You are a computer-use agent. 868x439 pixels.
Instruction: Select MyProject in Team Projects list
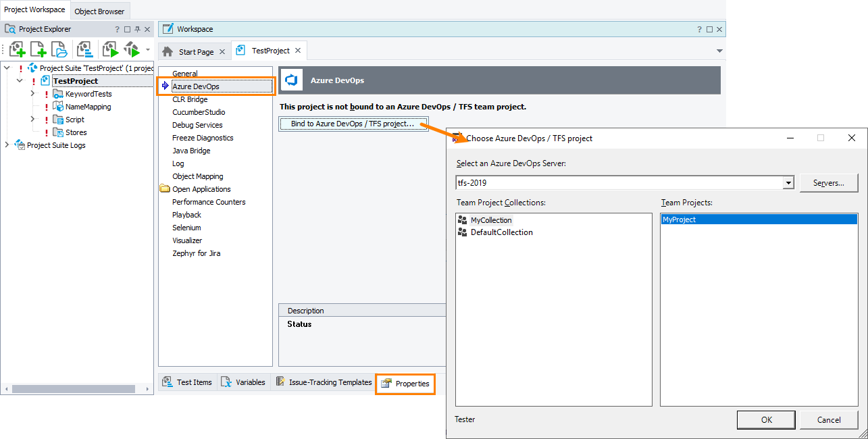759,219
